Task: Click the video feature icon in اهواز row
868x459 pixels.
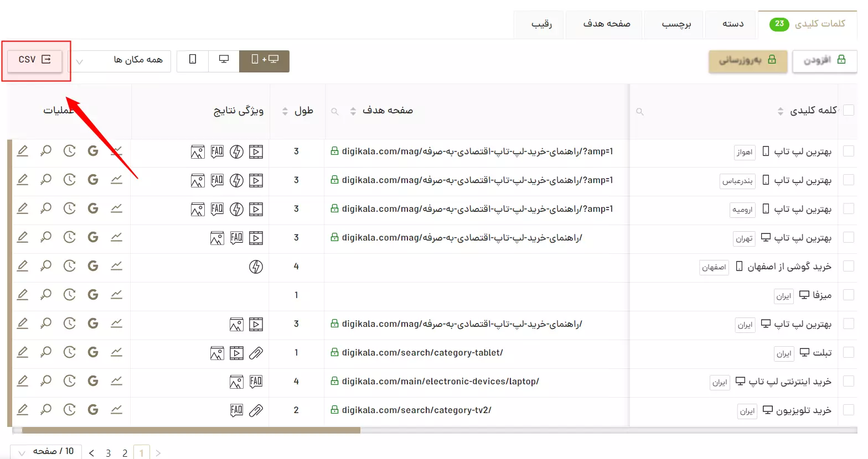Action: pyautogui.click(x=256, y=152)
